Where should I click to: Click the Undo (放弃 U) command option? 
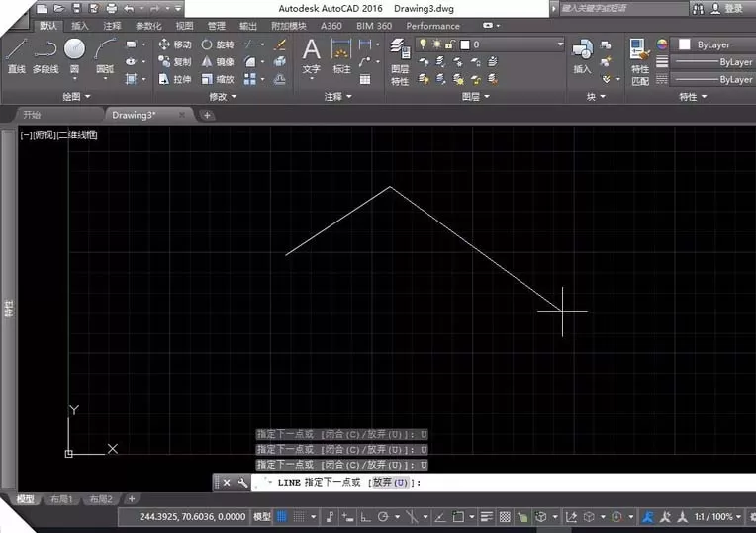click(x=391, y=482)
